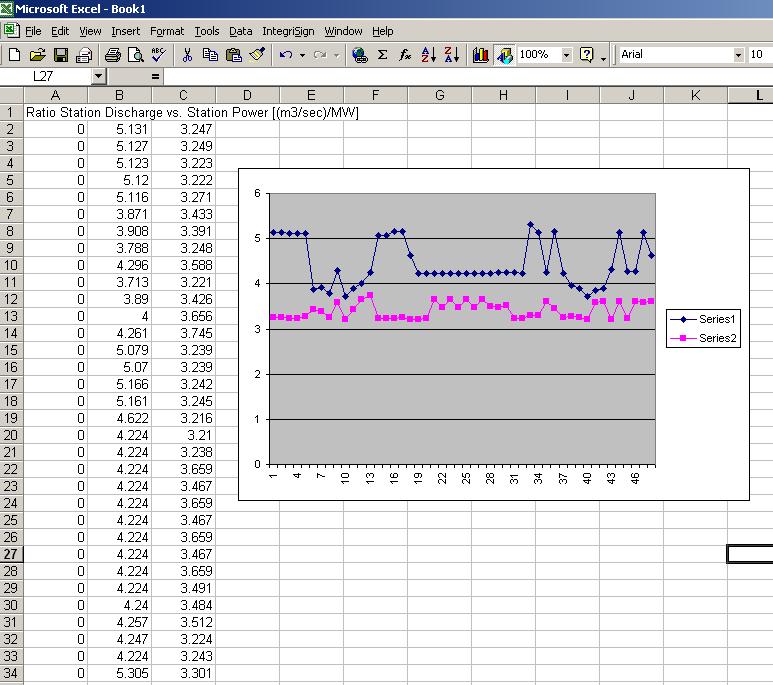The height and width of the screenshot is (685, 773).
Task: Undo the last action
Action: coord(285,55)
